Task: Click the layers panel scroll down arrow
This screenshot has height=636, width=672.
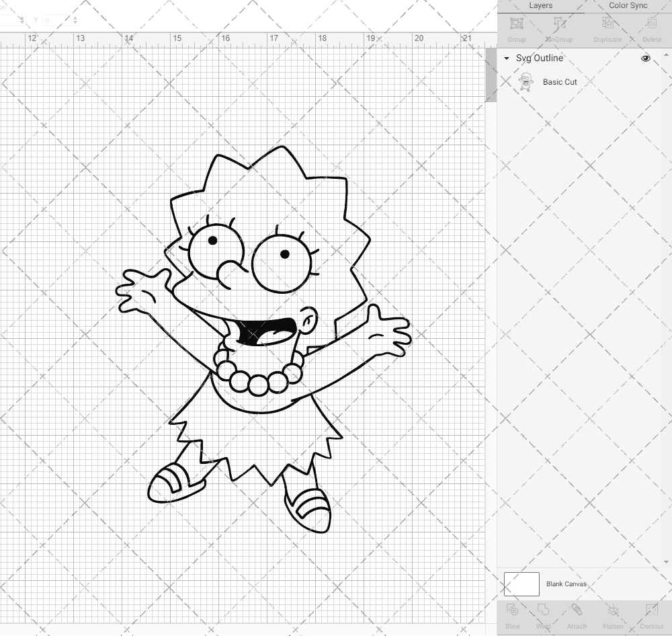Action: click(x=665, y=562)
